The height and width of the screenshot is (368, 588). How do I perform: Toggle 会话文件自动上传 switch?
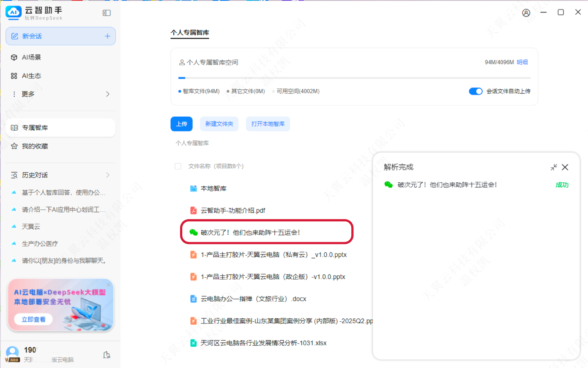(476, 91)
